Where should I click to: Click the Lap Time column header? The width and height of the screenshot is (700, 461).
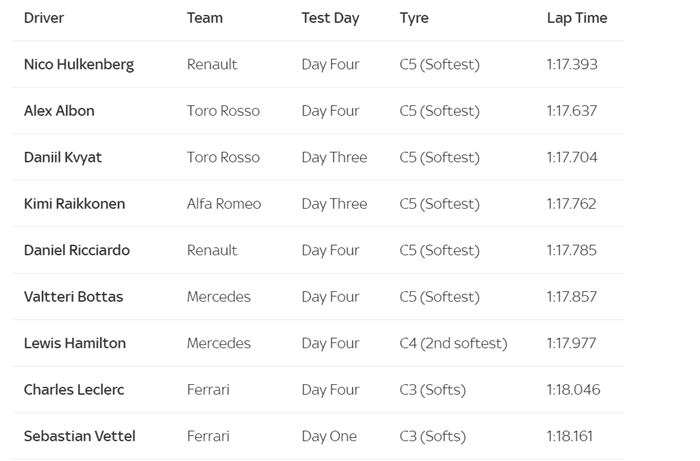tap(577, 18)
